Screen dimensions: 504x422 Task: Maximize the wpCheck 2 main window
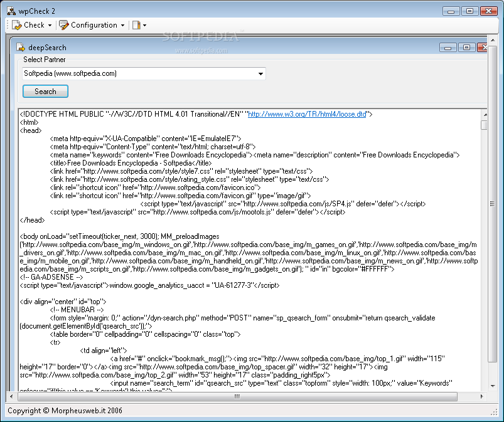[469, 11]
